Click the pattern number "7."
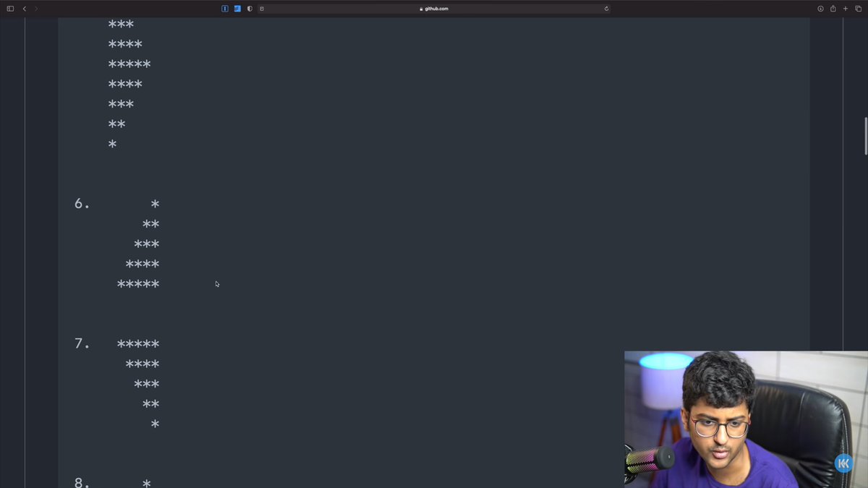Image resolution: width=868 pixels, height=488 pixels. click(x=82, y=344)
